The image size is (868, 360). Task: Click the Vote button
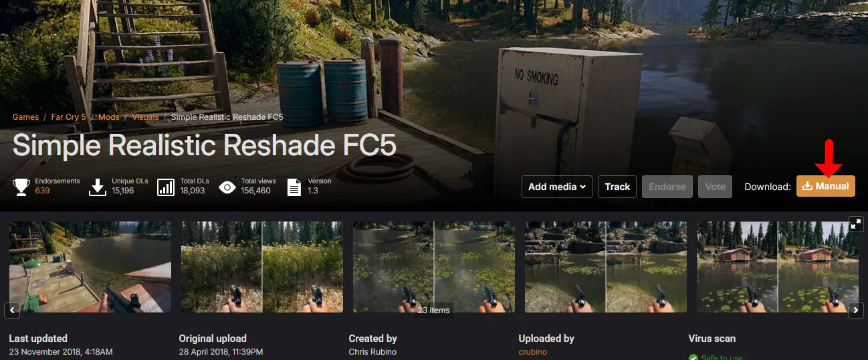715,187
